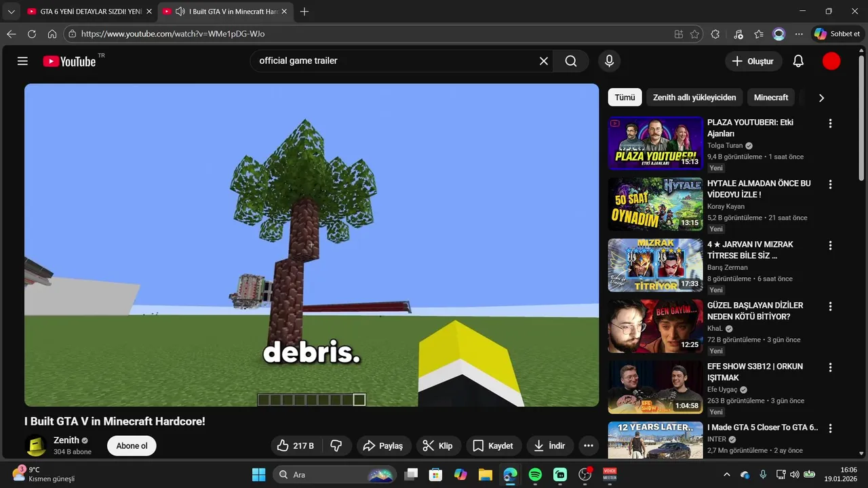This screenshot has width=868, height=488.
Task: Open the browser home page
Action: pyautogui.click(x=52, y=34)
